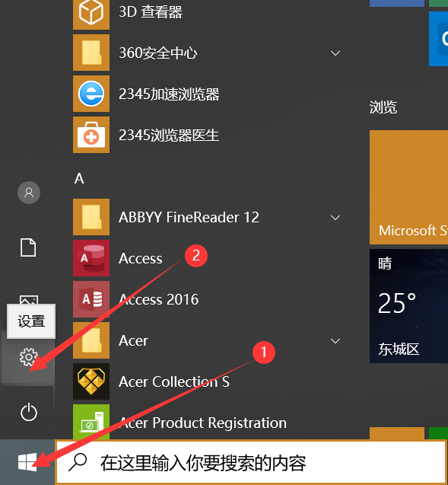
Task: Launch the Acer Product Registration icon
Action: pos(91,422)
